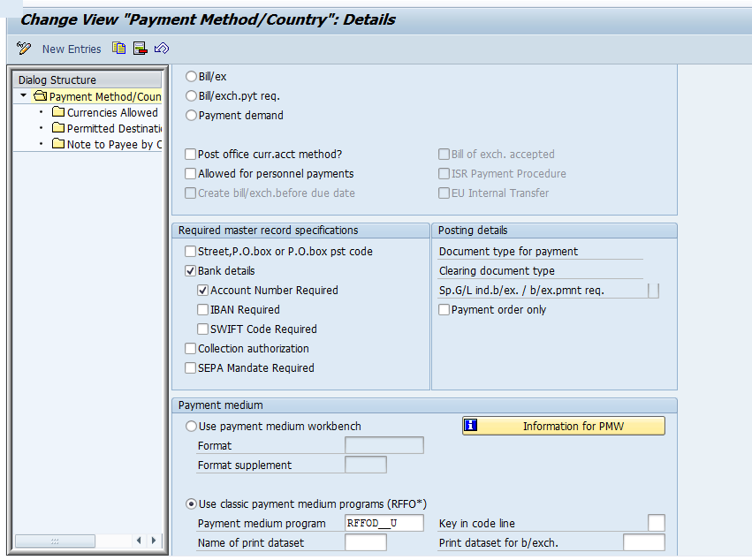
Task: Select the Bill/ex radio button
Action: (x=191, y=76)
